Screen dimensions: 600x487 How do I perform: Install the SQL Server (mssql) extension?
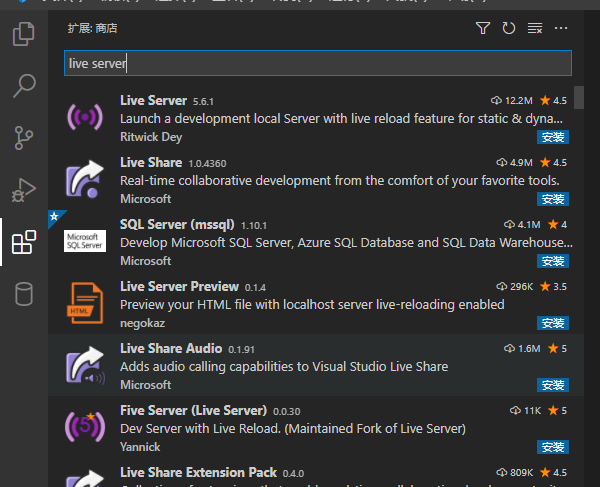553,261
